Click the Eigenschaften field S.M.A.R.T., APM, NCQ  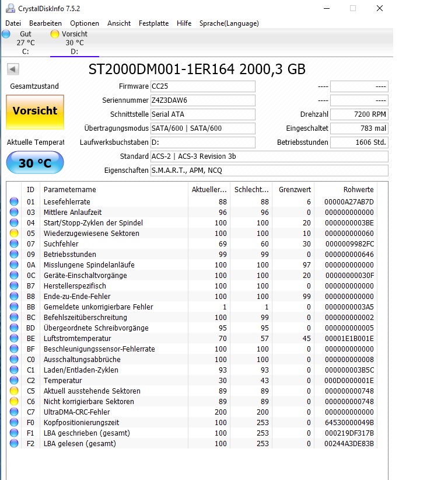click(269, 170)
